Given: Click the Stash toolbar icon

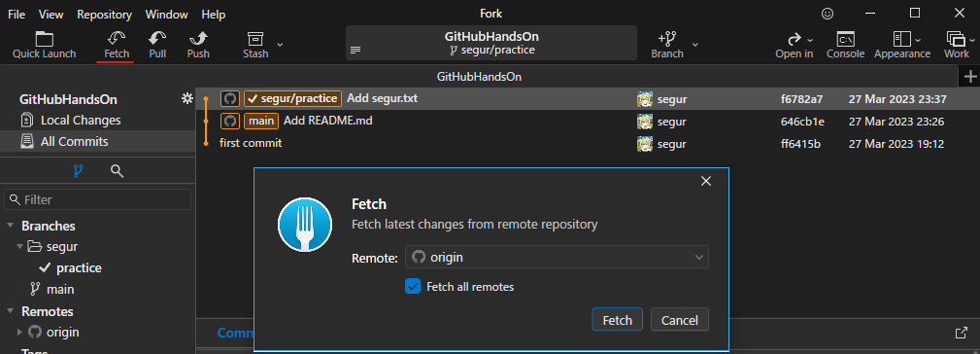Looking at the screenshot, I should pyautogui.click(x=255, y=45).
